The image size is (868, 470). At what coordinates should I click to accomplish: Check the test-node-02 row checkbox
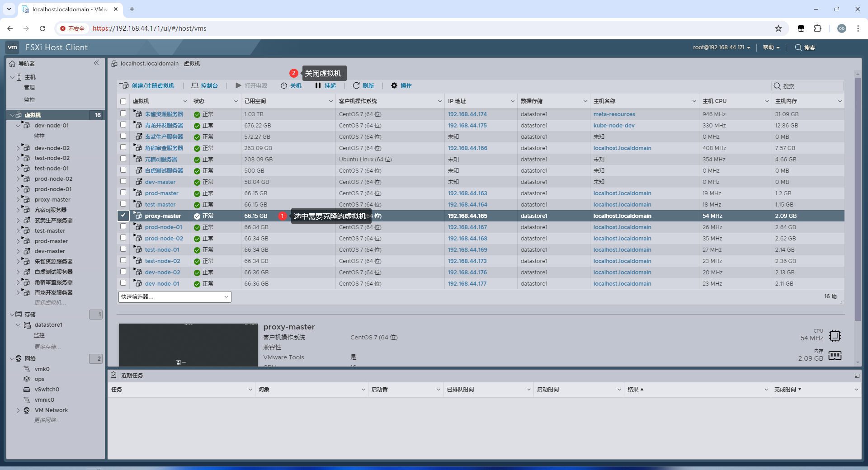tap(123, 260)
